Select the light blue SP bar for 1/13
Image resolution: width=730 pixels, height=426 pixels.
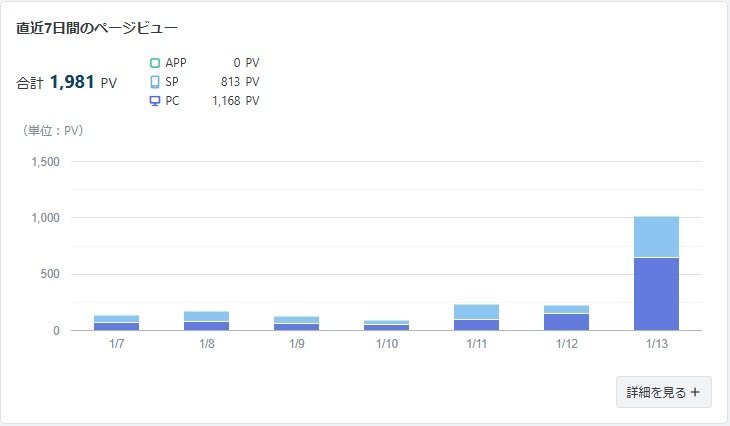[656, 237]
